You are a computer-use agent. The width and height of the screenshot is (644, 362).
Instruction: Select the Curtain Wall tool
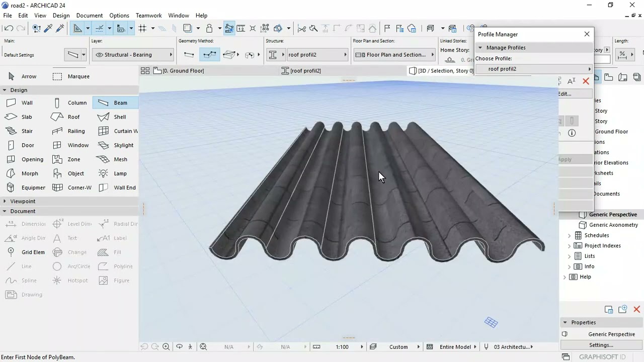(118, 131)
